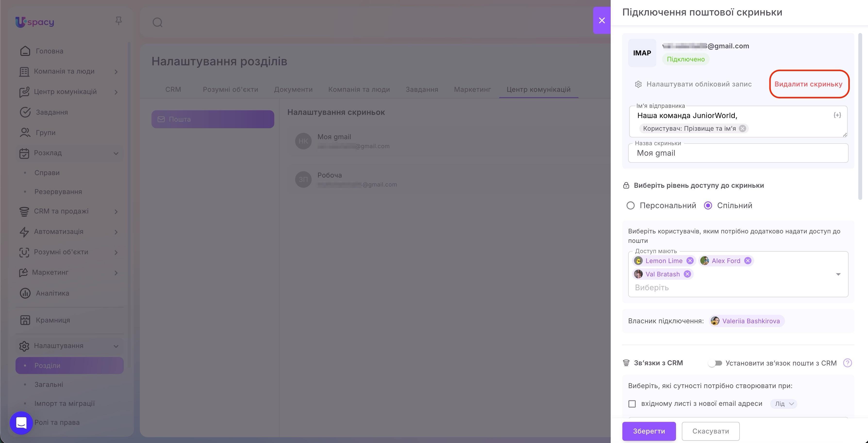Remove the sender name placeholder tag
This screenshot has width=868, height=443.
(742, 128)
